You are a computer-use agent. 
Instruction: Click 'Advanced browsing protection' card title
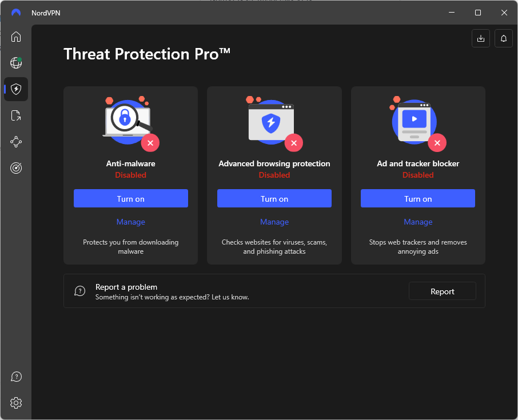coord(274,164)
